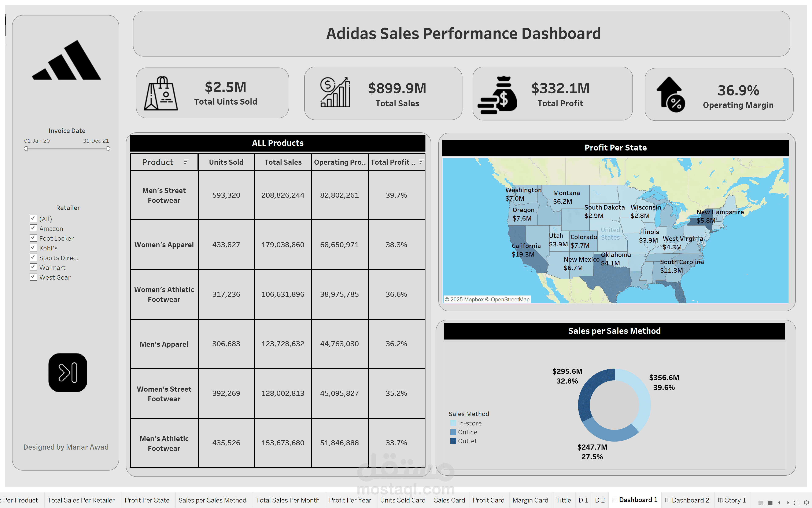Click the California $19.3M map label

coord(526,250)
